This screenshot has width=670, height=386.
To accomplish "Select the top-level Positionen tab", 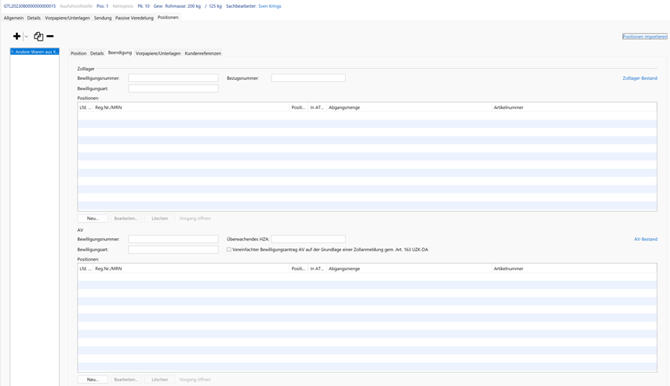I will [168, 18].
